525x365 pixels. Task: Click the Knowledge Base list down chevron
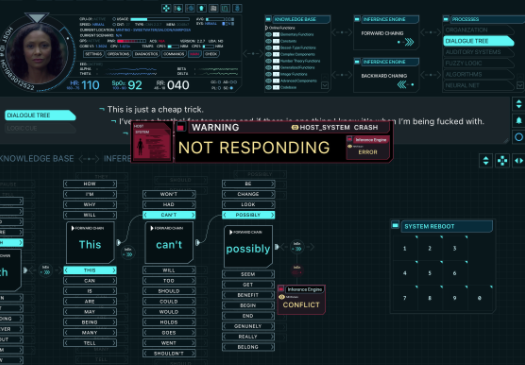pos(324,86)
